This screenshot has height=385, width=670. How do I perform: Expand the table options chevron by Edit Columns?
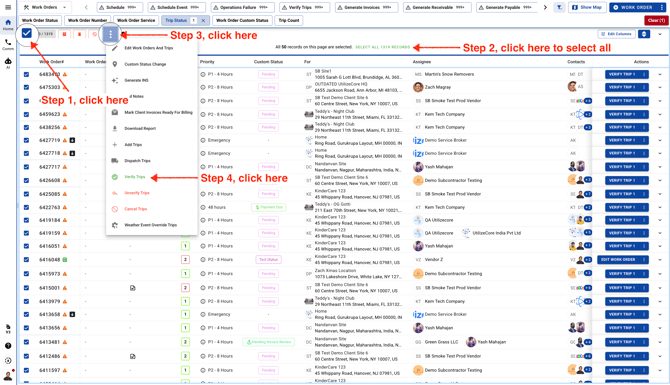(660, 34)
